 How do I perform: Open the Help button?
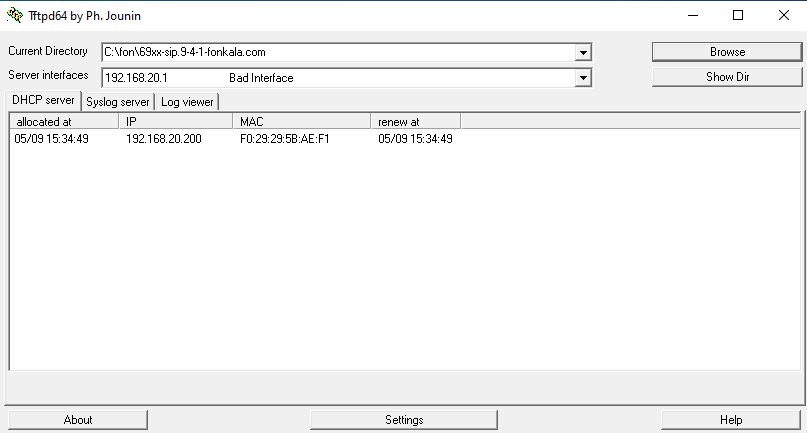pyautogui.click(x=730, y=420)
